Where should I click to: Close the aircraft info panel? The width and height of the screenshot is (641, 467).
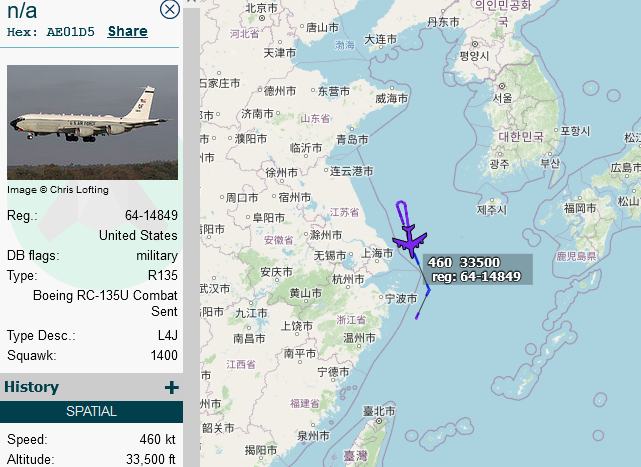tap(170, 9)
